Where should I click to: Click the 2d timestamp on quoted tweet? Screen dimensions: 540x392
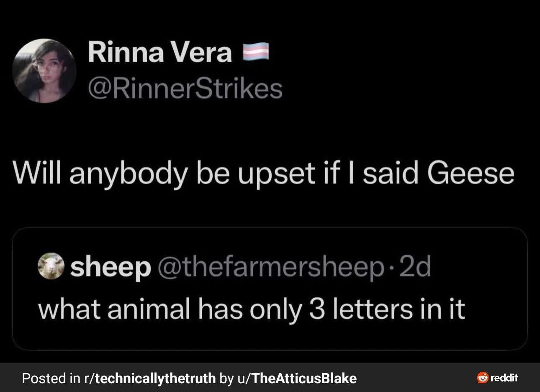pyautogui.click(x=415, y=267)
